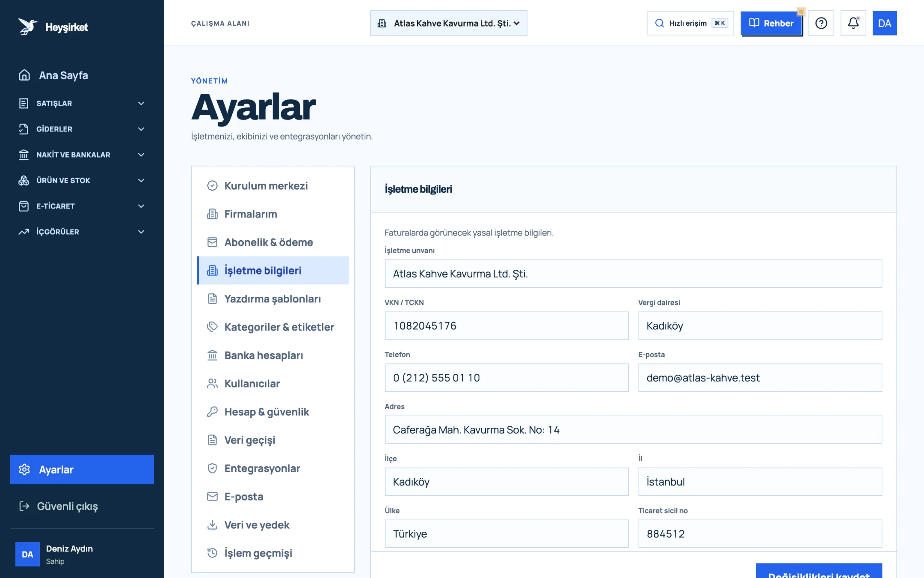
Task: Expand the GİDERLER sidebar section
Action: 82,129
